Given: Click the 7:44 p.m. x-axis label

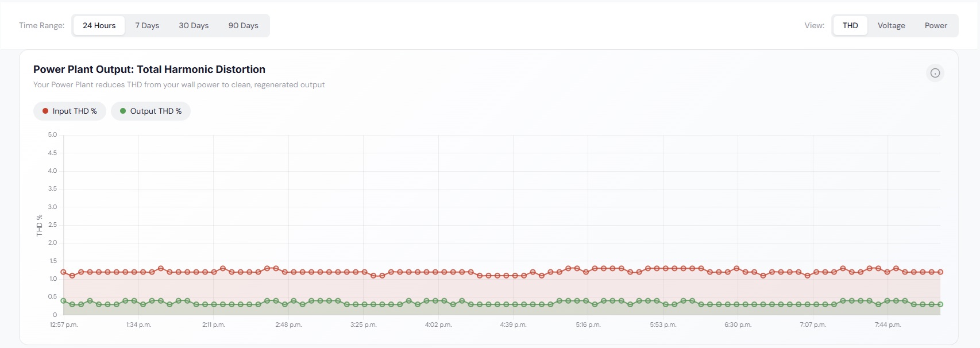Looking at the screenshot, I should (x=888, y=325).
